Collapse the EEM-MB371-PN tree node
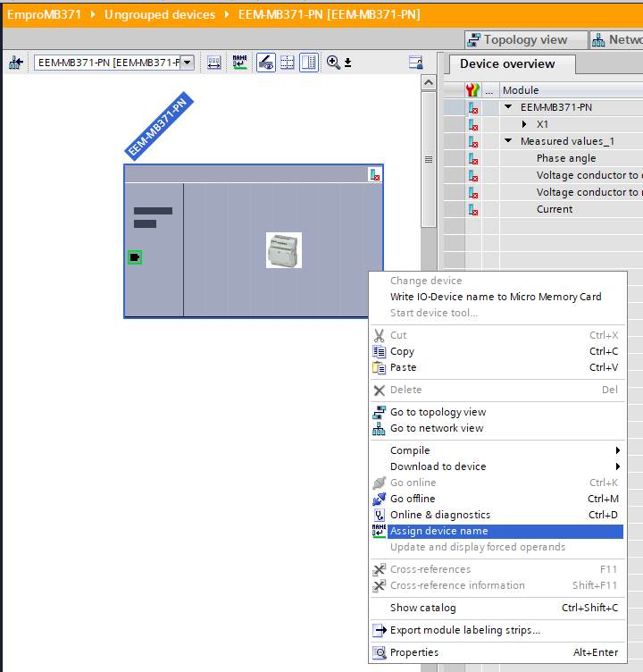This screenshot has width=643, height=672. pos(508,106)
